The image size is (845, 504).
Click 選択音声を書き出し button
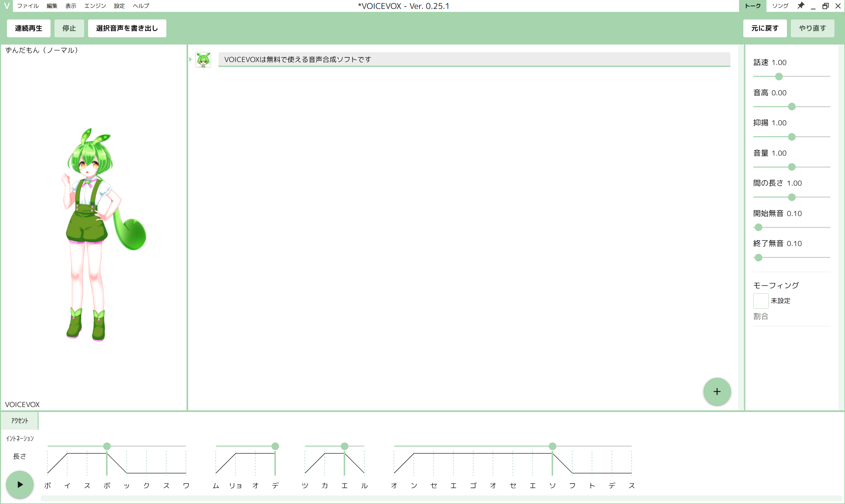[x=127, y=28]
